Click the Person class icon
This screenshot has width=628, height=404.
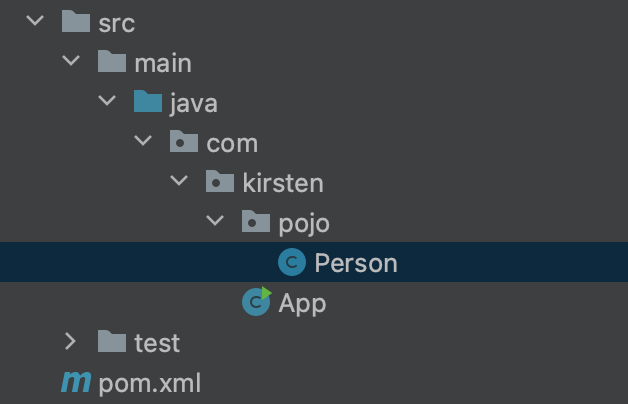point(292,262)
